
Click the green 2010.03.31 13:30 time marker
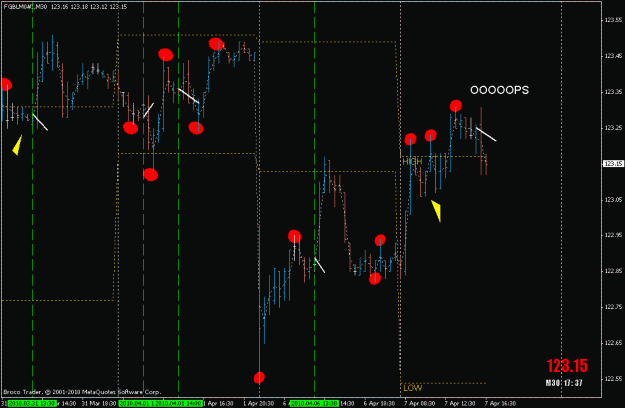click(x=32, y=404)
